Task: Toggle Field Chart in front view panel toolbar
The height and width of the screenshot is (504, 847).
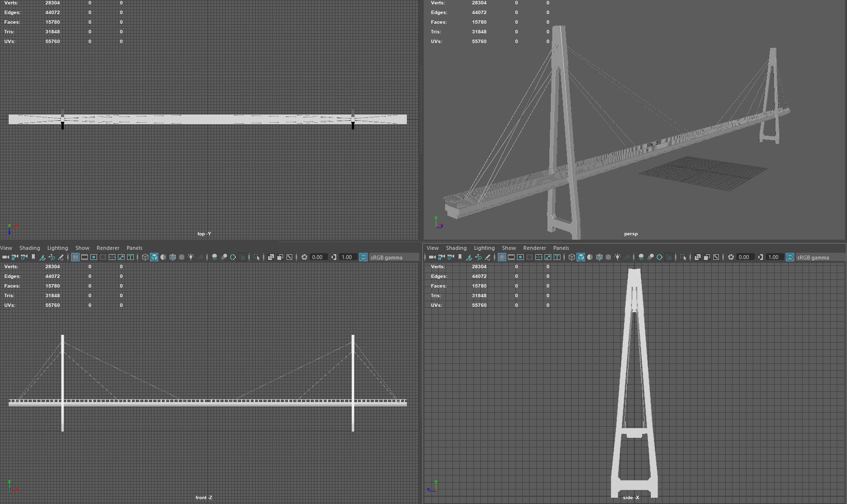Action: (112, 257)
